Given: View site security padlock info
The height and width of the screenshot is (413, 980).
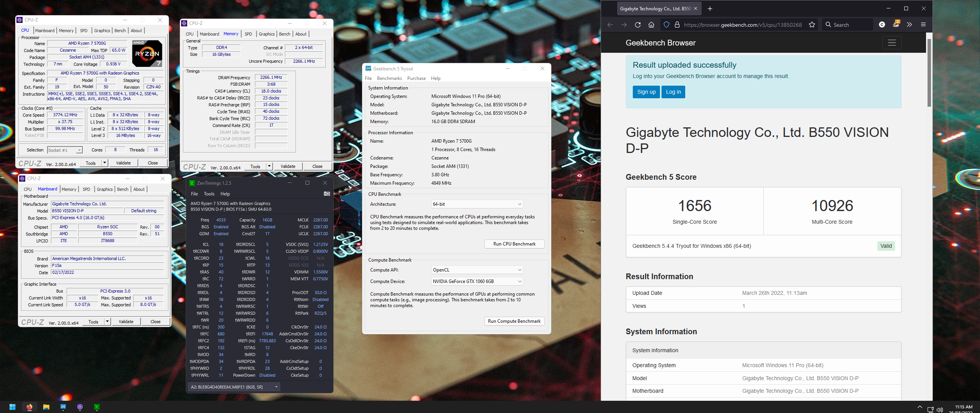Looking at the screenshot, I should [x=677, y=25].
